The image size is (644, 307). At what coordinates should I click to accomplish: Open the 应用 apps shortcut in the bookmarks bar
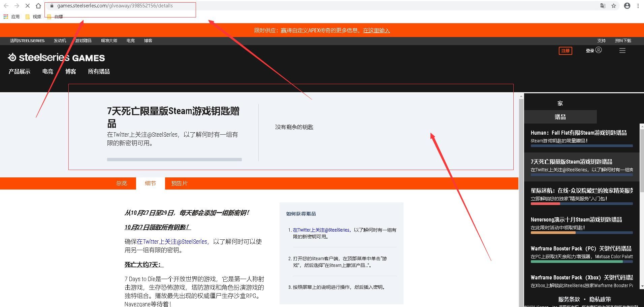coord(11,16)
